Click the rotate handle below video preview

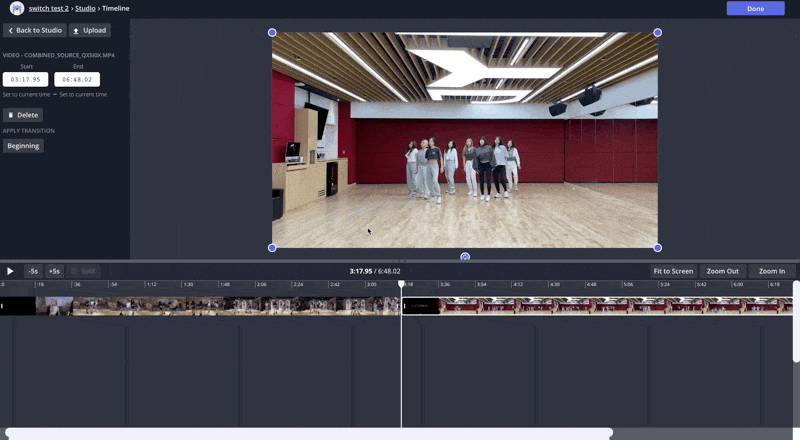[x=465, y=257]
